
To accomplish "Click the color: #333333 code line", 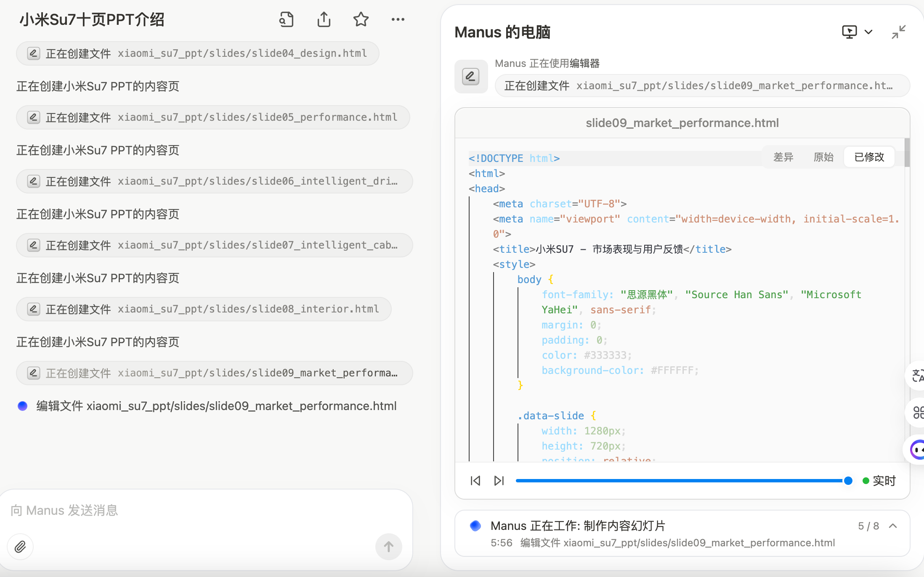I will click(587, 355).
